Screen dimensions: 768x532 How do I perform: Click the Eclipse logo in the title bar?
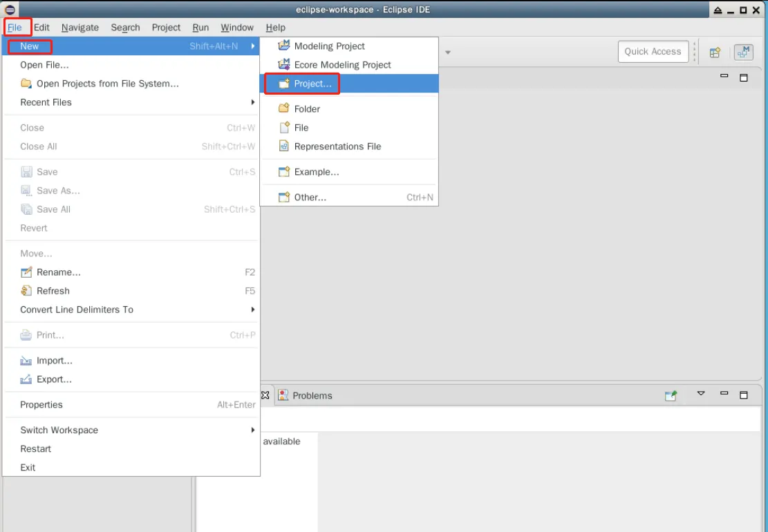click(x=10, y=9)
